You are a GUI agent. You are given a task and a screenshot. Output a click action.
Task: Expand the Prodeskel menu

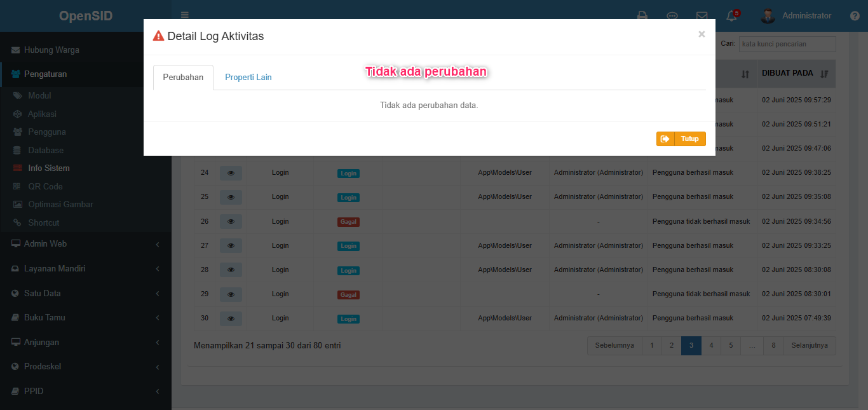pyautogui.click(x=86, y=366)
